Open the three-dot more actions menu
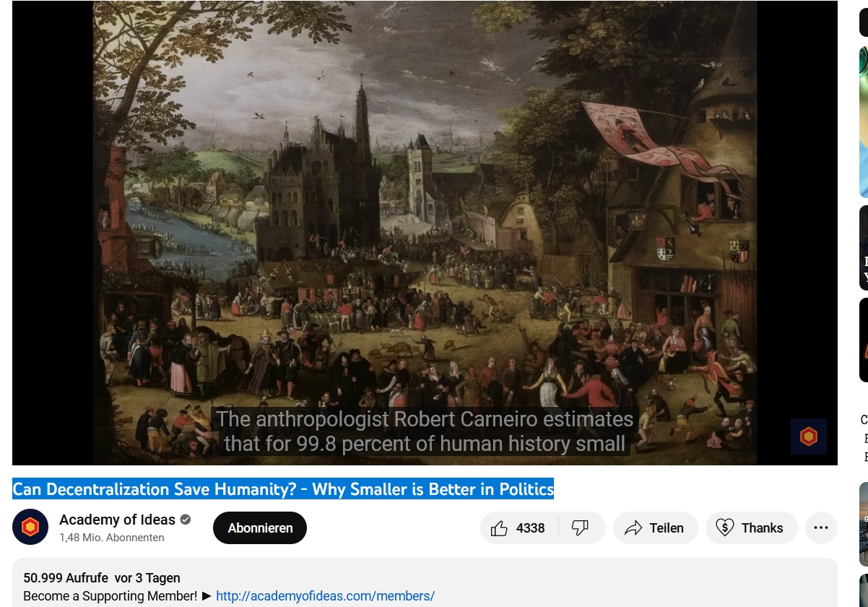Viewport: 868px width, 607px height. coord(821,528)
